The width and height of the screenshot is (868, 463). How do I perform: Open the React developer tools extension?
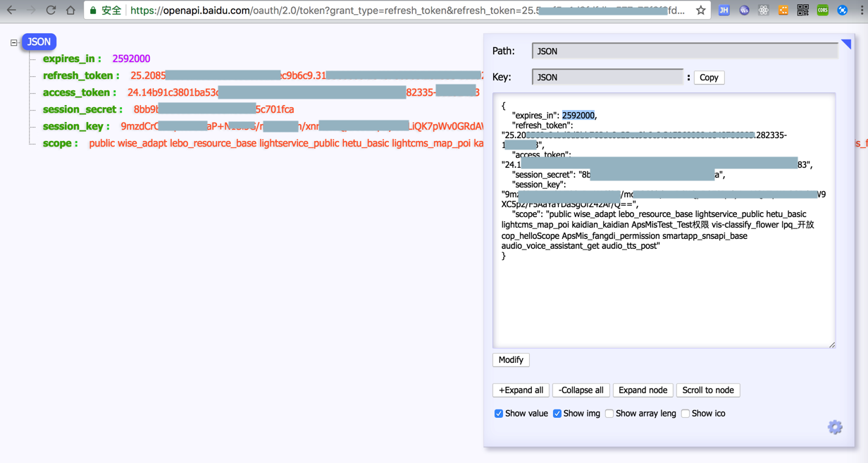click(764, 11)
